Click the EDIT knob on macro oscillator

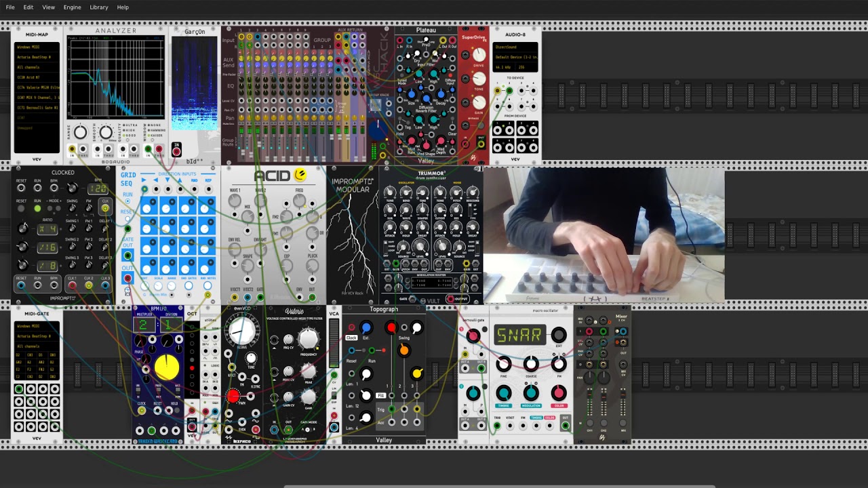pyautogui.click(x=559, y=335)
